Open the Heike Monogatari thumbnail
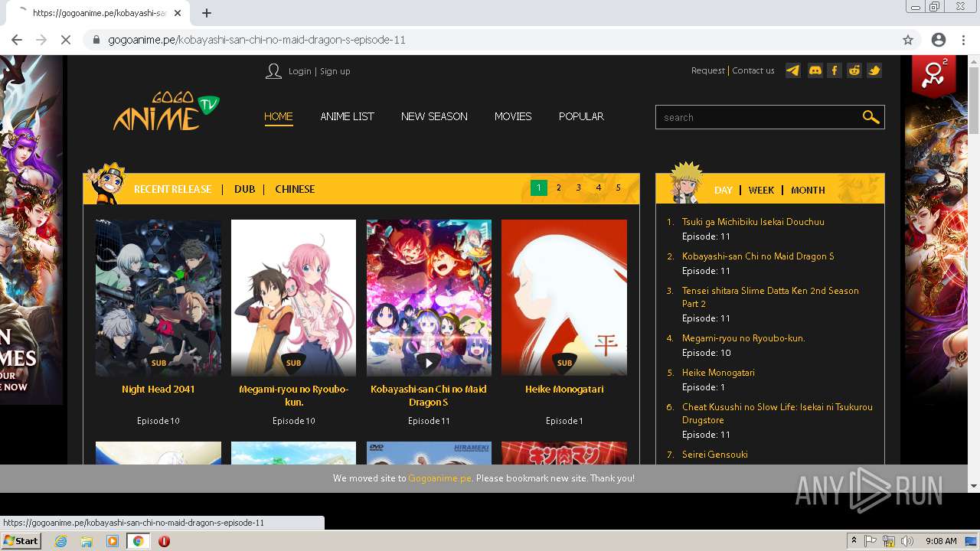 (x=564, y=298)
